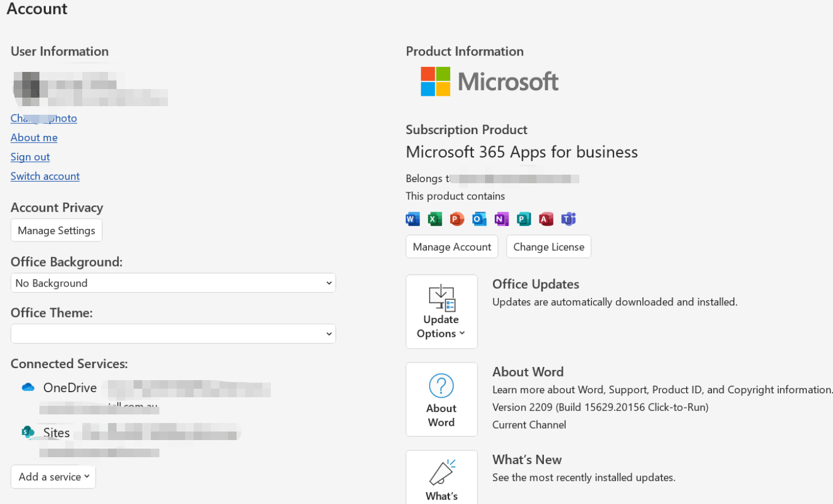The width and height of the screenshot is (833, 504).
Task: Click the Excel app icon
Action: click(435, 219)
